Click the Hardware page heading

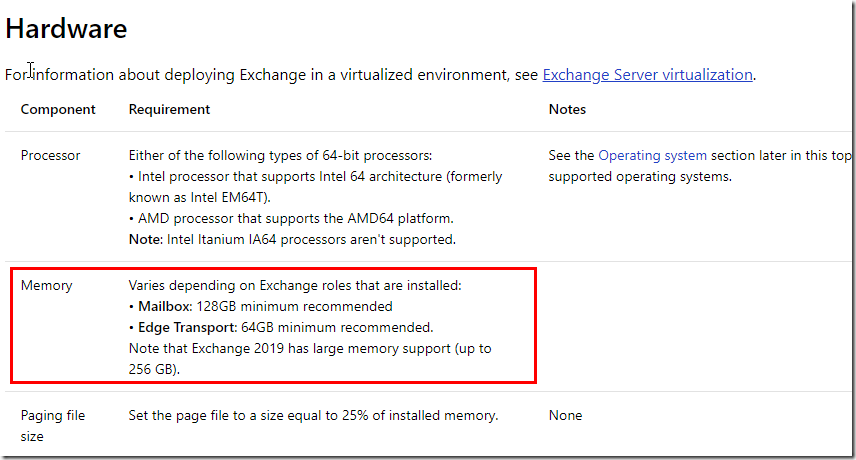tap(66, 28)
